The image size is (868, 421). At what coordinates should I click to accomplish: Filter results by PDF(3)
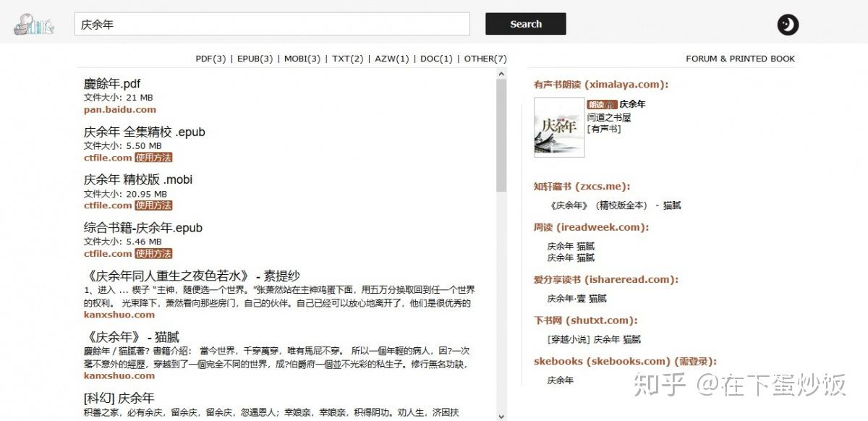[x=210, y=59]
